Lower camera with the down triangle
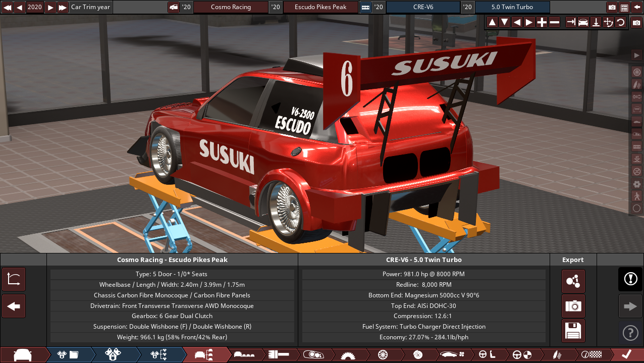This screenshot has width=644, height=363. 504,22
